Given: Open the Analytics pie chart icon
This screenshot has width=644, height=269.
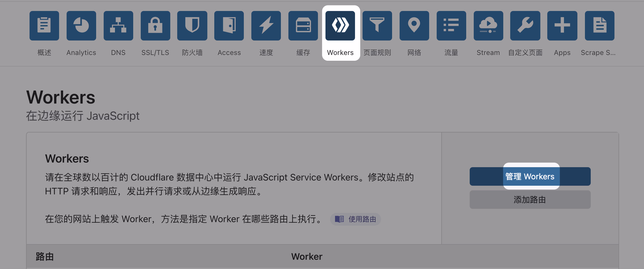Looking at the screenshot, I should click(x=81, y=26).
